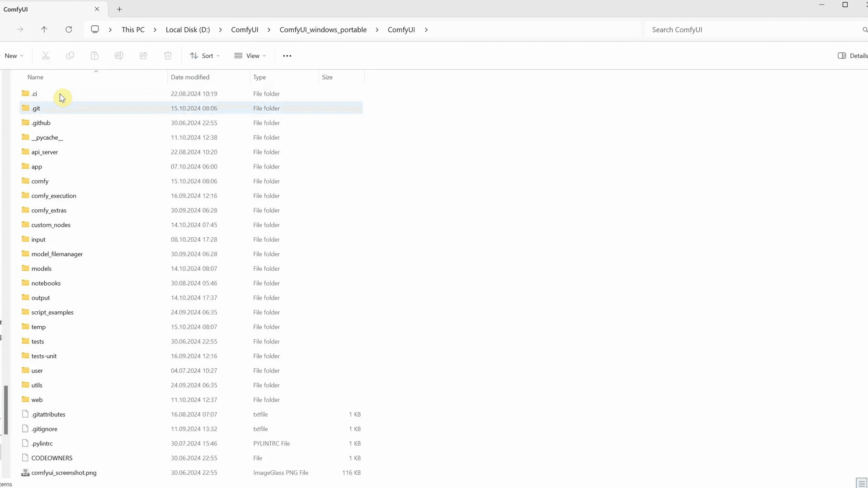Click the Delete trash icon
868x488 pixels.
coord(168,56)
